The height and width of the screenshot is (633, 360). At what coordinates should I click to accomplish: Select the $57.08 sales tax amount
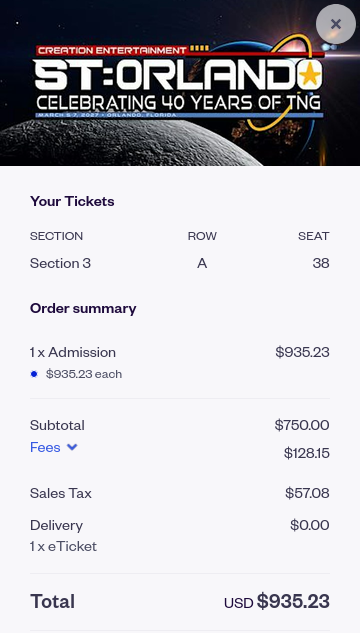307,493
